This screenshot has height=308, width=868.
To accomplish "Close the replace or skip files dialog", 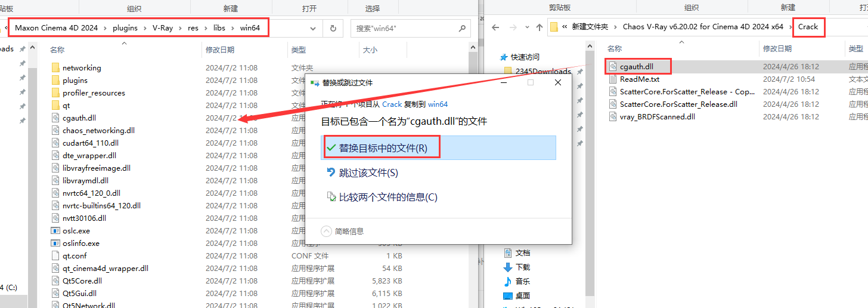I will [x=557, y=82].
